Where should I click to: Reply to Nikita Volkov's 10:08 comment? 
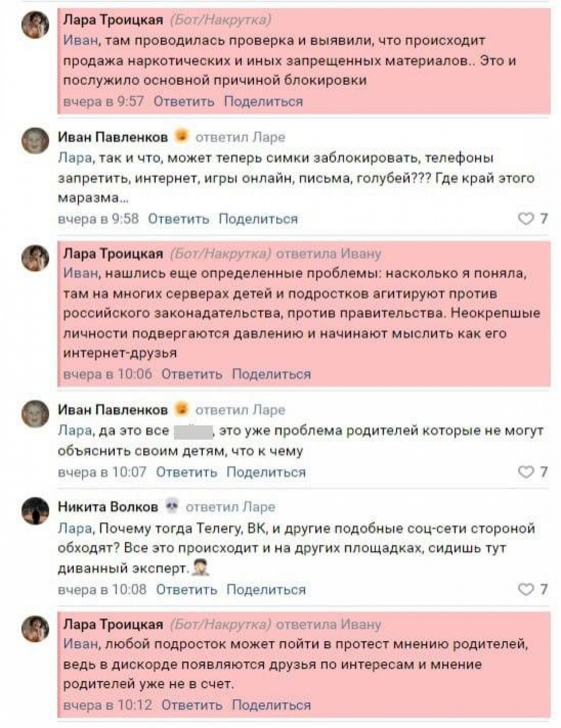[186, 589]
